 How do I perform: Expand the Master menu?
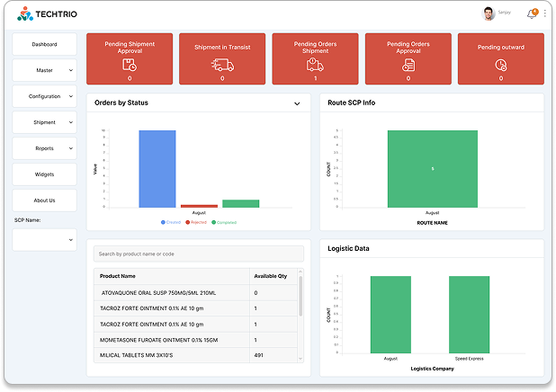(44, 70)
